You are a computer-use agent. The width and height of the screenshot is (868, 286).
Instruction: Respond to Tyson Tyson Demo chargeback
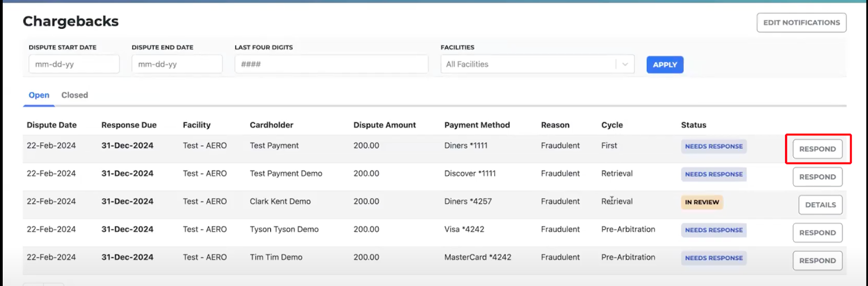(x=818, y=233)
